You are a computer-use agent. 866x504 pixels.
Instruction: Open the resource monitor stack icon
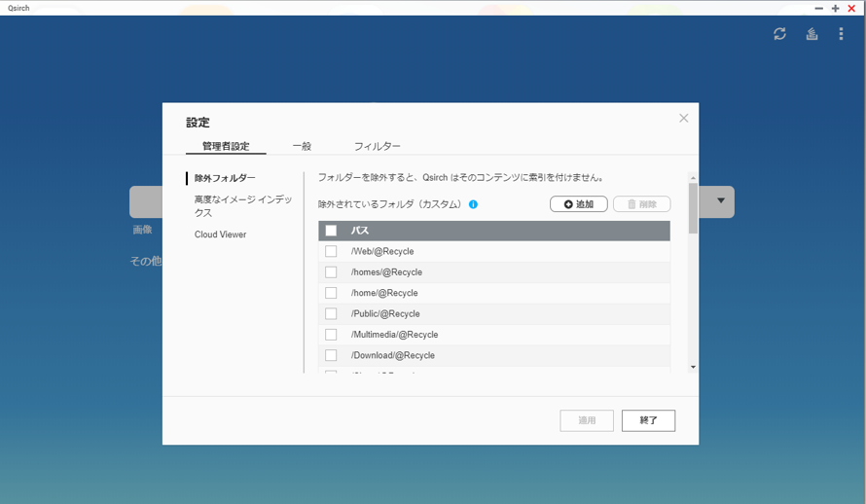click(x=812, y=34)
